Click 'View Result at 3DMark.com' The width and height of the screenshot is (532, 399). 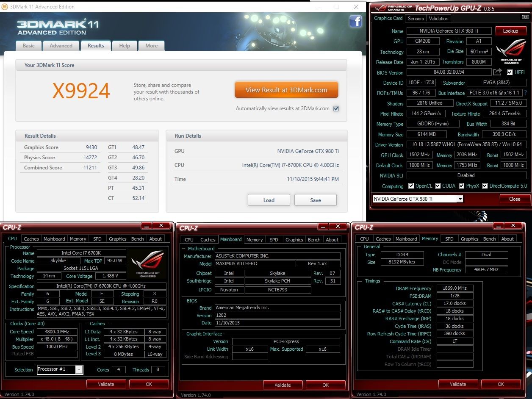click(286, 90)
